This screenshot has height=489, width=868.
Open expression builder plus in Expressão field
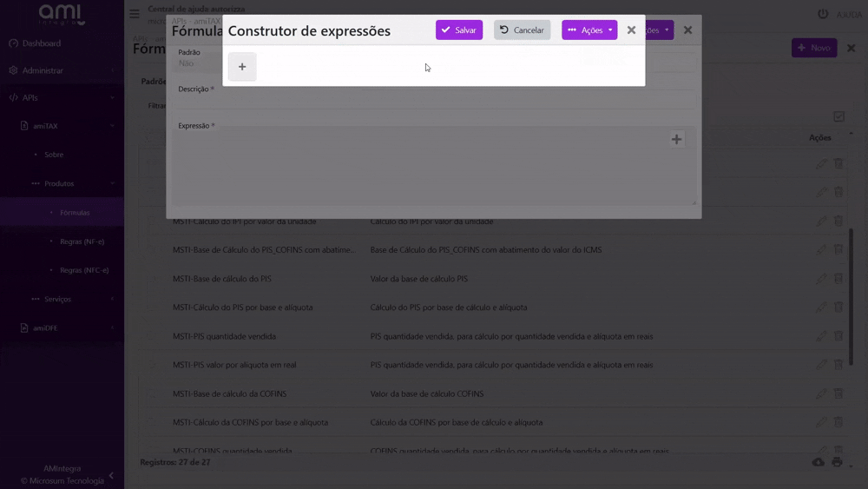click(x=676, y=139)
